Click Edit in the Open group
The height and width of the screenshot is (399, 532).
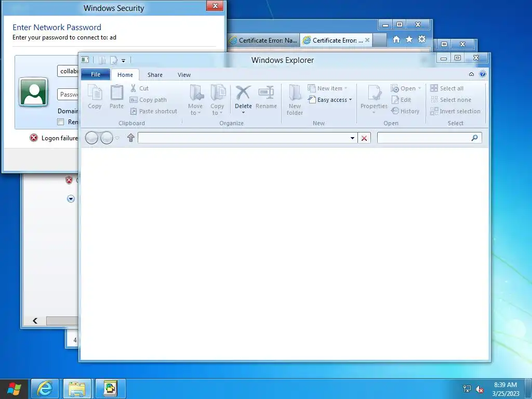pyautogui.click(x=401, y=100)
